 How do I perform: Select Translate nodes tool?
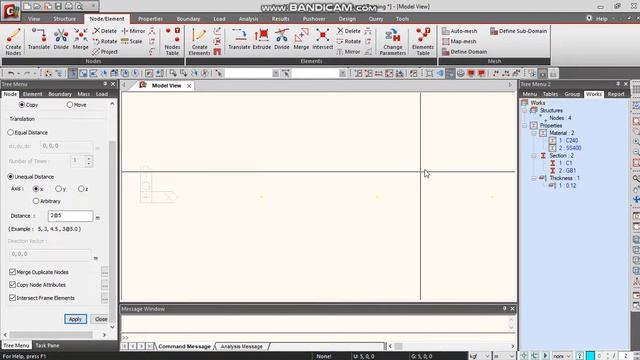[x=39, y=39]
